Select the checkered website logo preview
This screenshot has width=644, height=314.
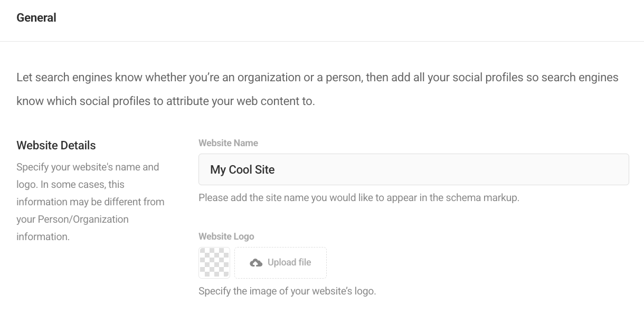coord(214,263)
